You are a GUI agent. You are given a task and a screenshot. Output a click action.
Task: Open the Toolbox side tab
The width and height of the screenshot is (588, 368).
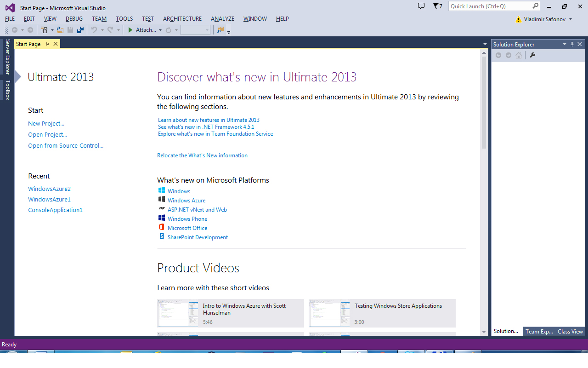click(7, 90)
